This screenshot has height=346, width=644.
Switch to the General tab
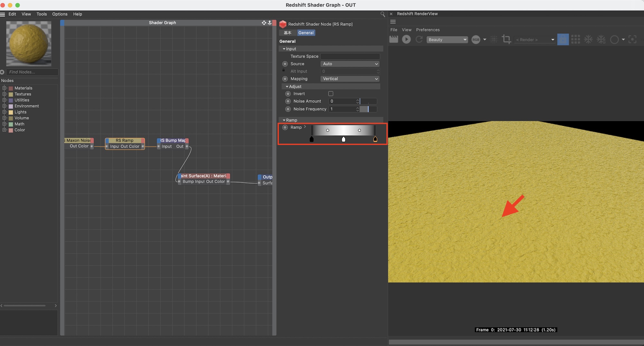[x=306, y=33]
